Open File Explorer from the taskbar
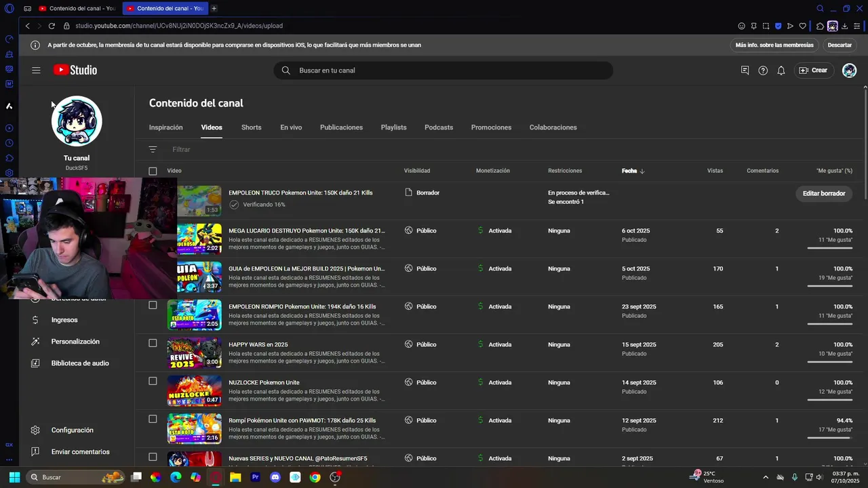 [x=235, y=477]
